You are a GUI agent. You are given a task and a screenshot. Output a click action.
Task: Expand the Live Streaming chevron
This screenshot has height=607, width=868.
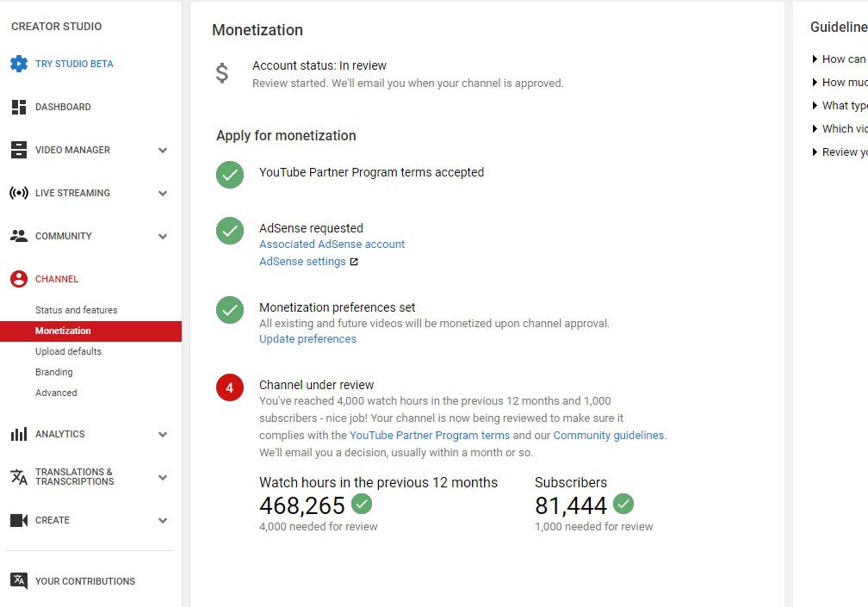[163, 193]
